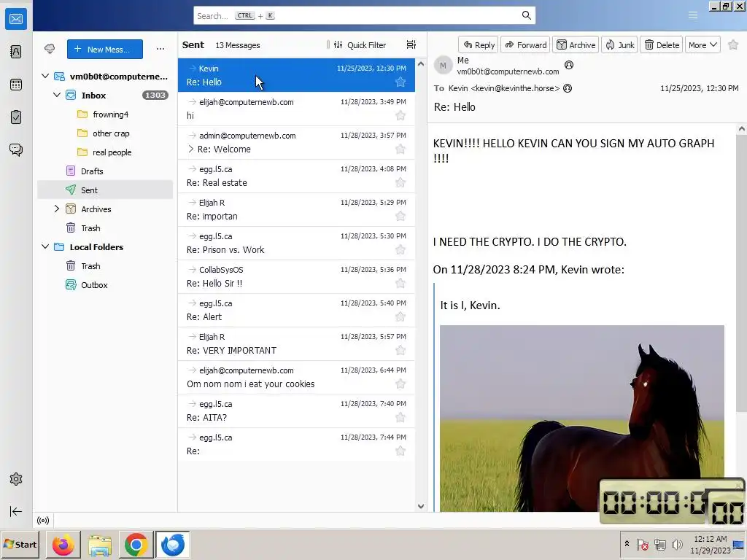
Task: Open the Mail space icon
Action: click(16, 19)
